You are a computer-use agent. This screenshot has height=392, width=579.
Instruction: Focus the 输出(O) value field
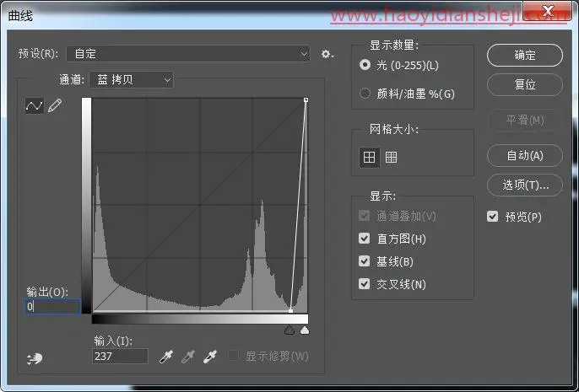point(53,307)
